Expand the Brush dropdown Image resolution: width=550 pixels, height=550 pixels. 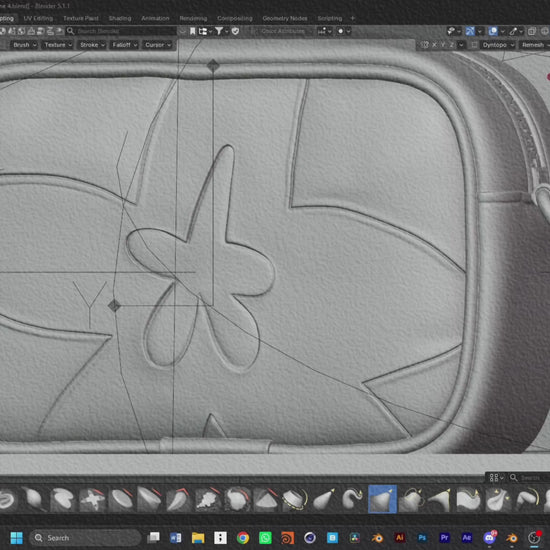pos(25,45)
